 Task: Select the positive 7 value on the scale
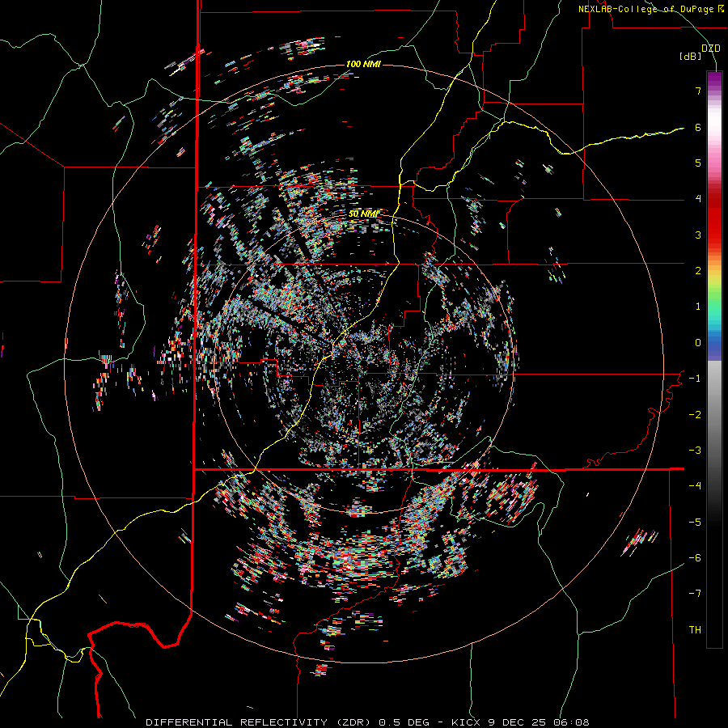698,91
